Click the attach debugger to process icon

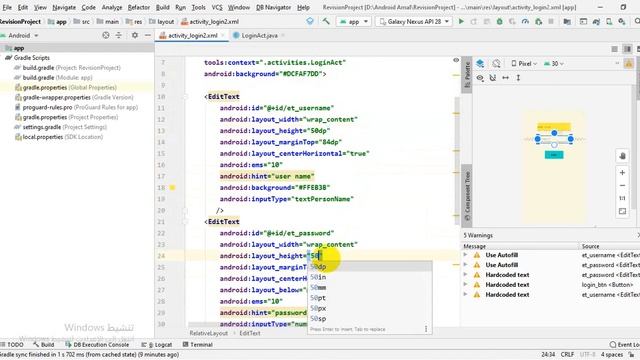click(x=538, y=21)
